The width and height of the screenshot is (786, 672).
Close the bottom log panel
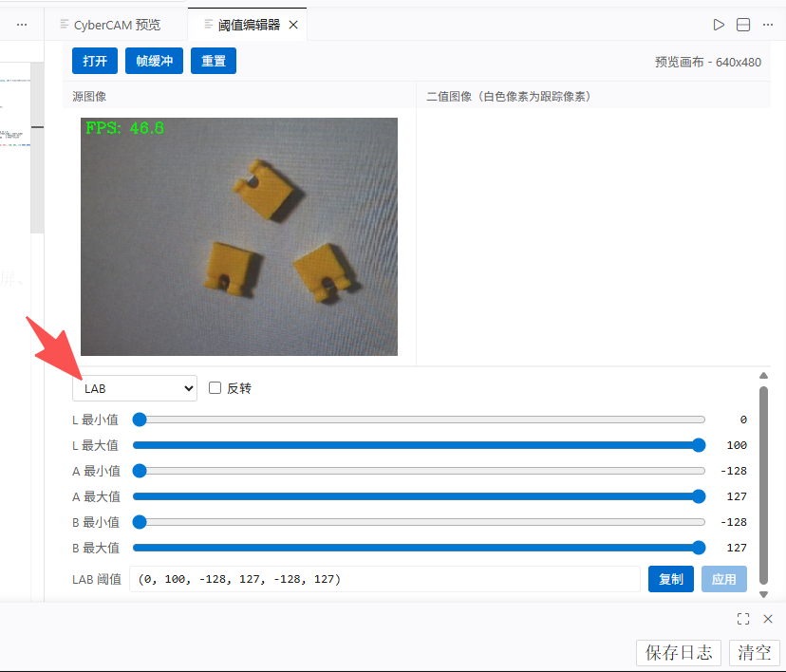(x=767, y=619)
